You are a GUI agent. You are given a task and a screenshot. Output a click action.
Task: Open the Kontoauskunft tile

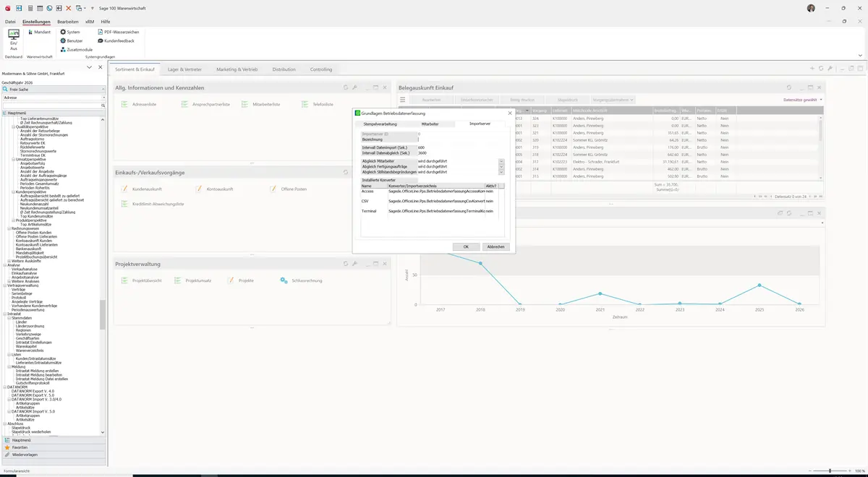pyautogui.click(x=214, y=189)
